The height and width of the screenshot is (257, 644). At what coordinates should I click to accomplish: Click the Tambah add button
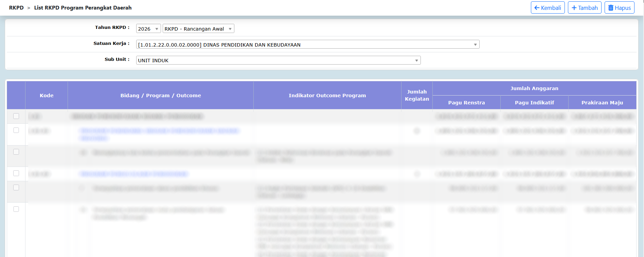pyautogui.click(x=585, y=7)
